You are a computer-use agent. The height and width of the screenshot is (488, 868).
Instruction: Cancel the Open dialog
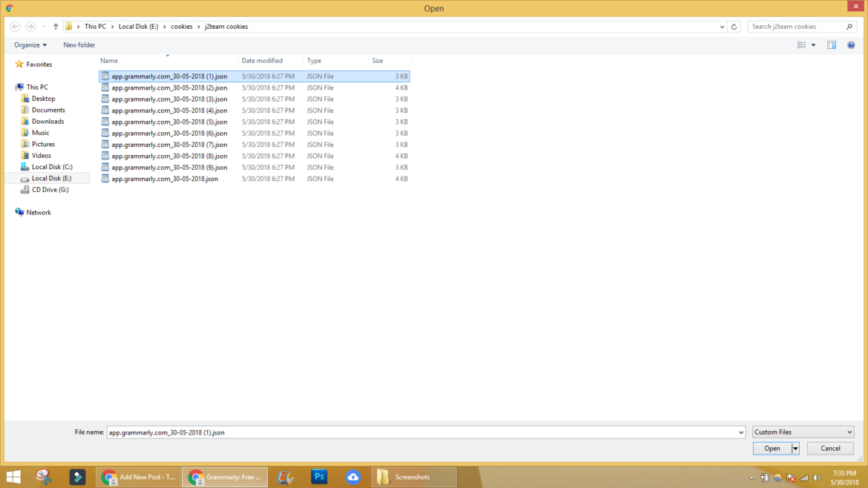(830, 449)
